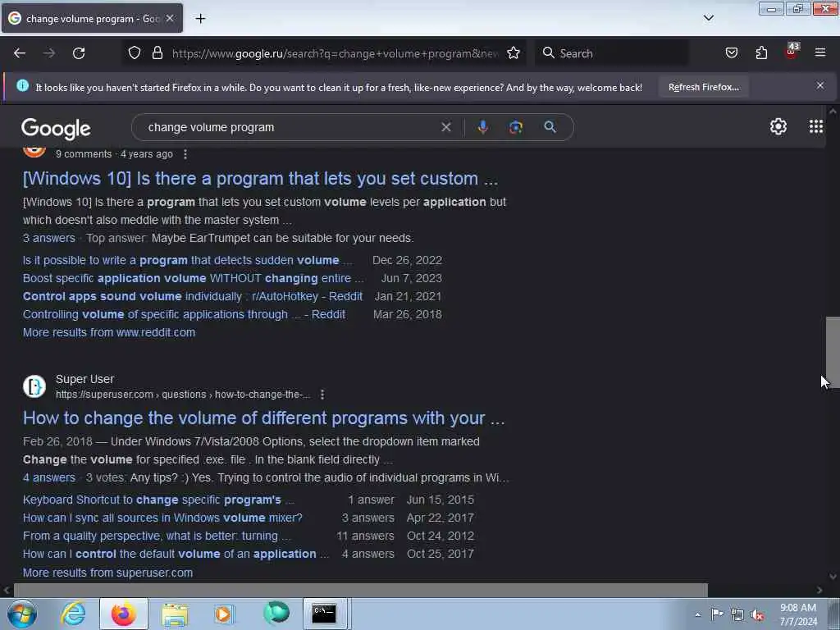Viewport: 840px width, 630px height.
Task: Dismiss the Firefox welcome-back notification
Action: pos(820,85)
